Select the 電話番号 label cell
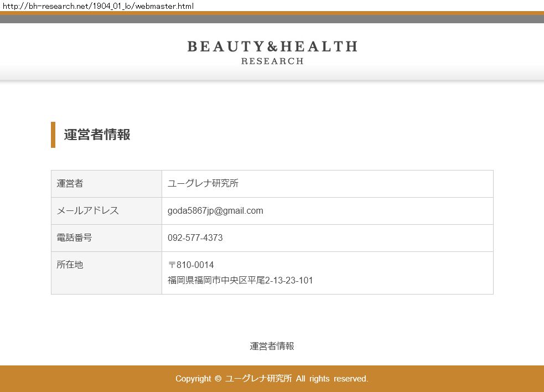Viewport: 544px width, 392px height. click(x=106, y=238)
